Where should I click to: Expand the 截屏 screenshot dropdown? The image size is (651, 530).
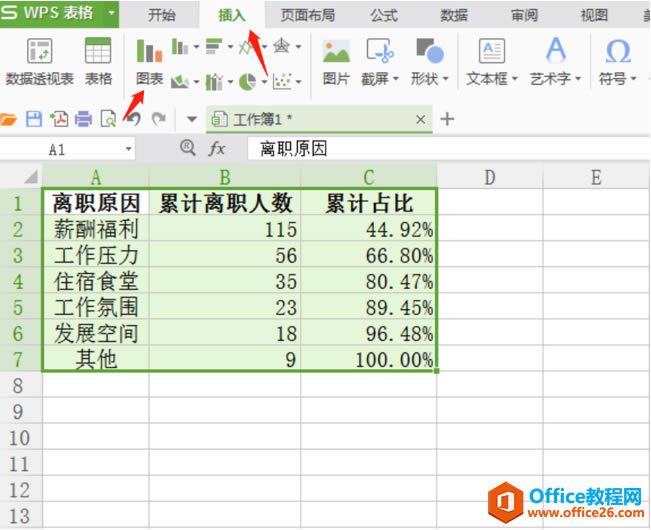coord(396,78)
